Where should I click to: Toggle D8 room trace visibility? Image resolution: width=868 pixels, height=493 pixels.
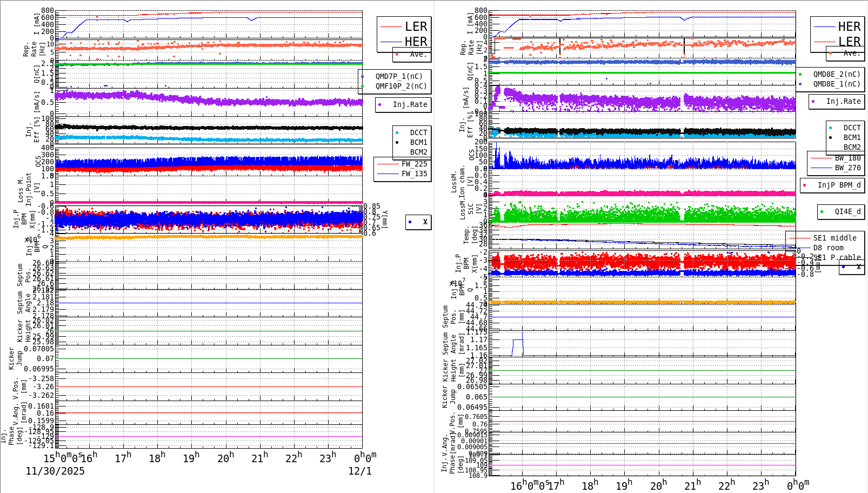[x=829, y=247]
